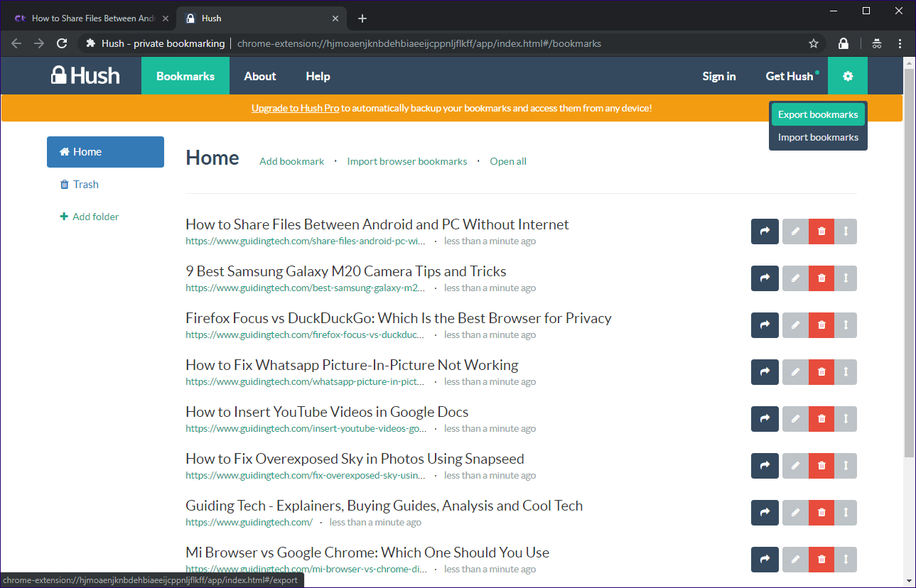Close the Hush browser tab
Screen dimensions: 916x588
tap(335, 18)
